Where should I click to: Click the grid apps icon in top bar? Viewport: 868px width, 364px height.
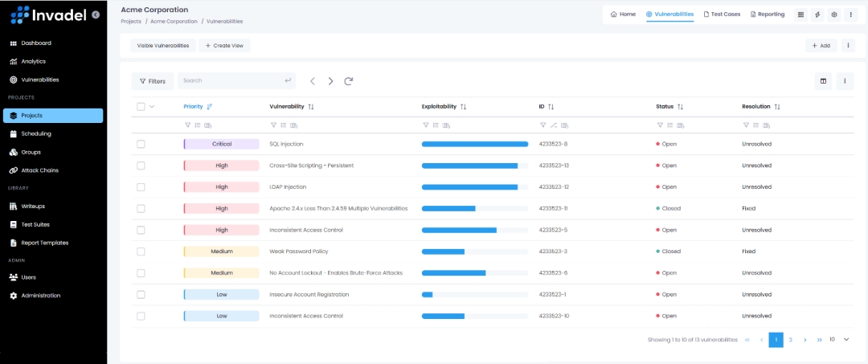(800, 14)
